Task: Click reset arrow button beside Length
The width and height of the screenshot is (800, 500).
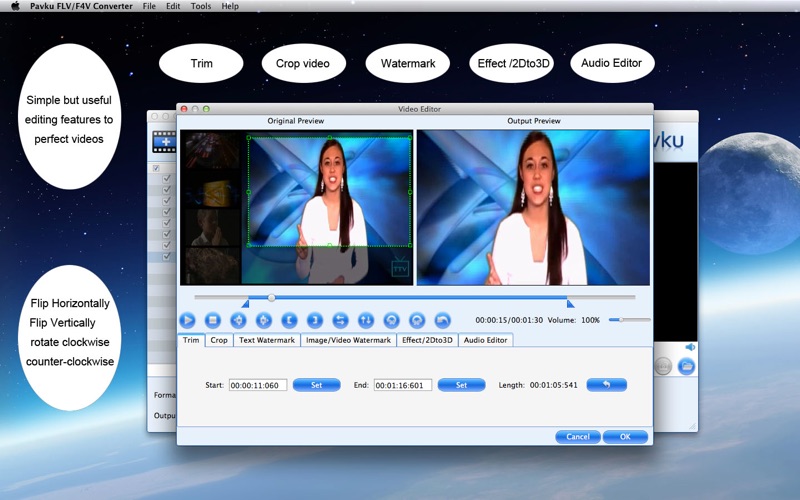Action: pos(607,385)
